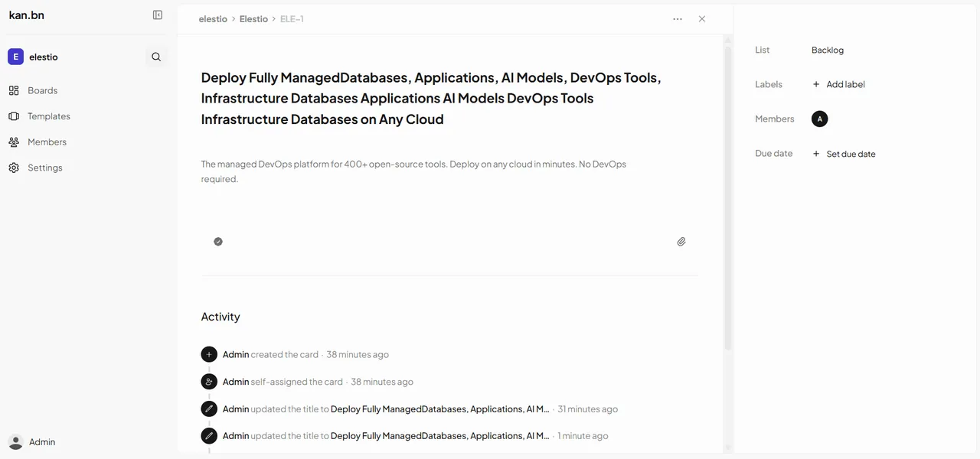The width and height of the screenshot is (980, 459).
Task: Navigate to the lowercase elestio breadcrumb
Action: 213,19
